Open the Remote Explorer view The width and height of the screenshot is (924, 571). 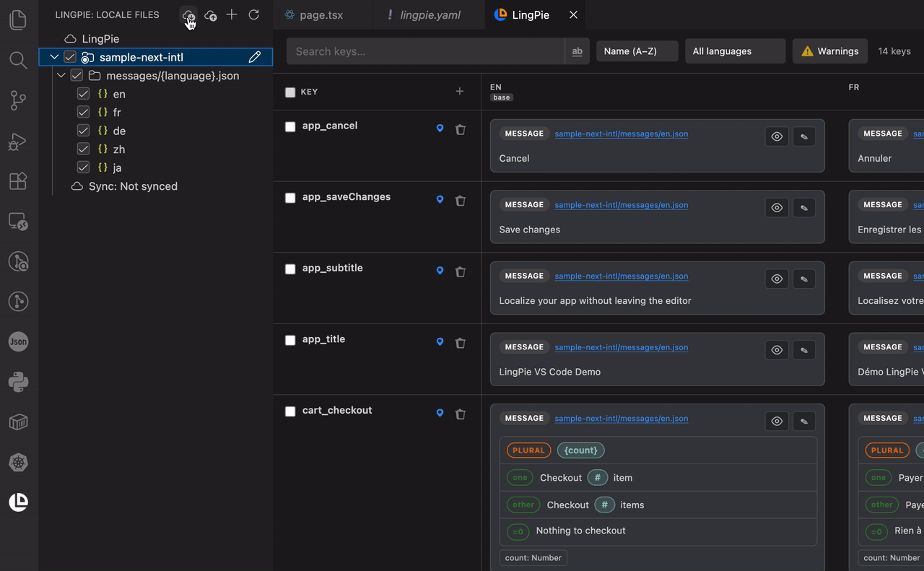point(18,221)
